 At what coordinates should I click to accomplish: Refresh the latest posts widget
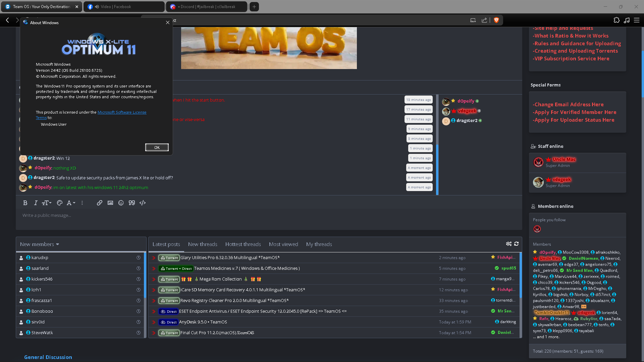(517, 244)
